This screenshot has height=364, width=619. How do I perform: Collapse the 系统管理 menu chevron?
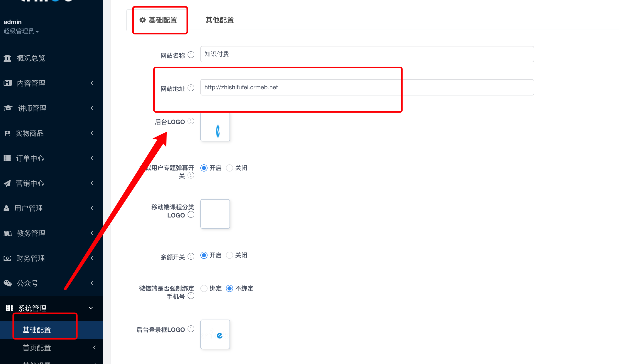[x=91, y=308]
